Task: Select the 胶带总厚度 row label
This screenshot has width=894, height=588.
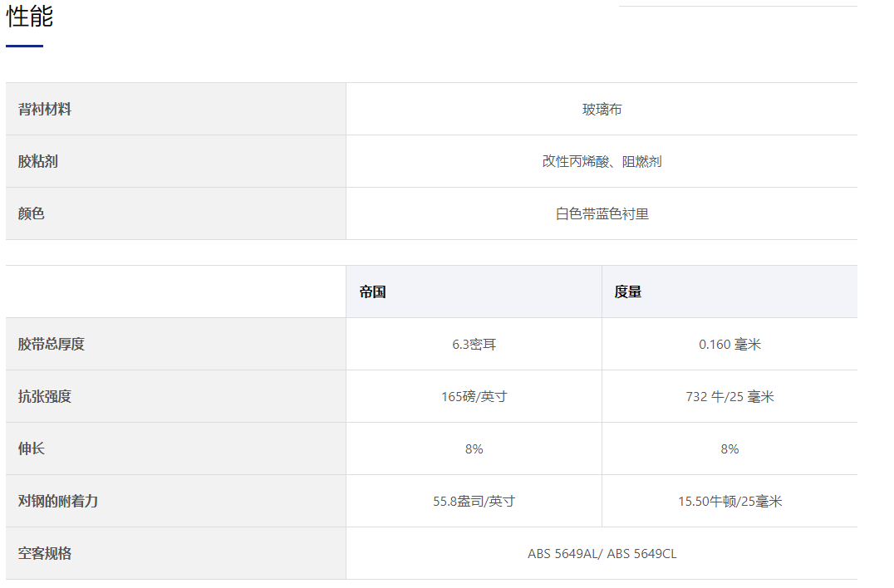Action: (x=52, y=345)
